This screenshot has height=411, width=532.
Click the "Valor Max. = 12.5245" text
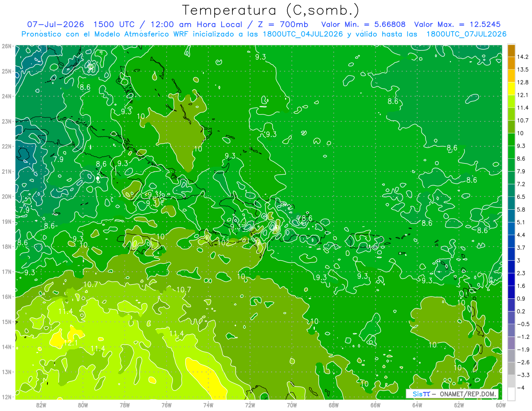point(458,24)
